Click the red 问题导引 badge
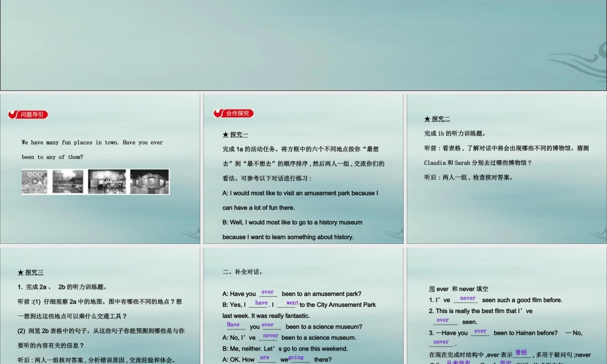 coord(29,115)
